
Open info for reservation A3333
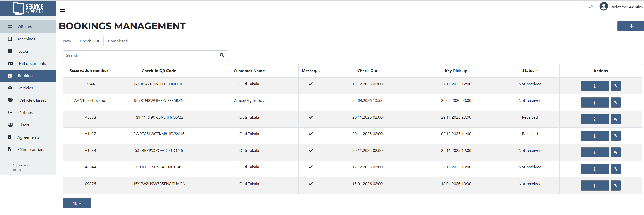coord(595,119)
